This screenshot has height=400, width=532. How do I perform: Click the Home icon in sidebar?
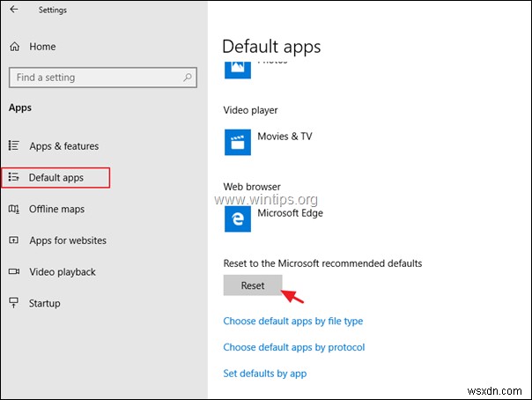(13, 47)
